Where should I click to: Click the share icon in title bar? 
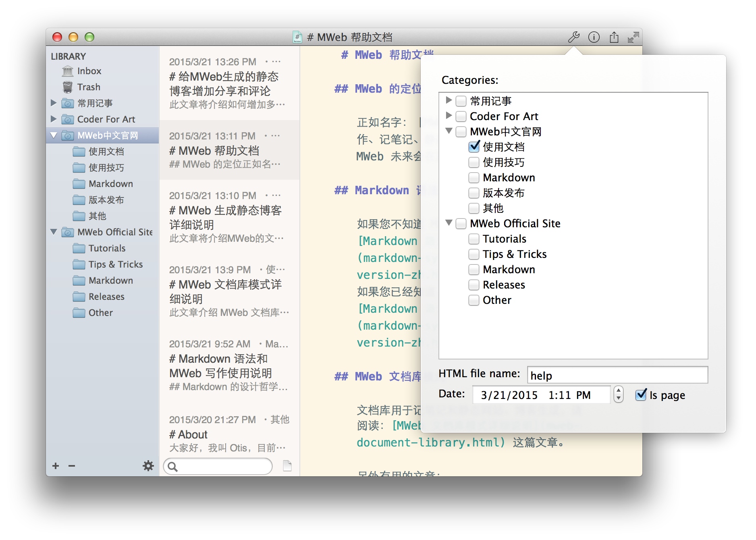pyautogui.click(x=614, y=37)
